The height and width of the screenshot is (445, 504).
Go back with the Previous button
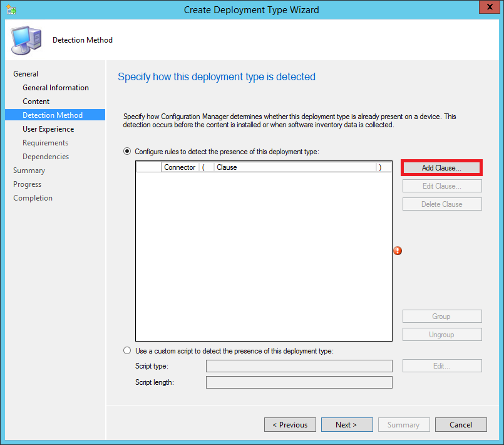pyautogui.click(x=290, y=425)
